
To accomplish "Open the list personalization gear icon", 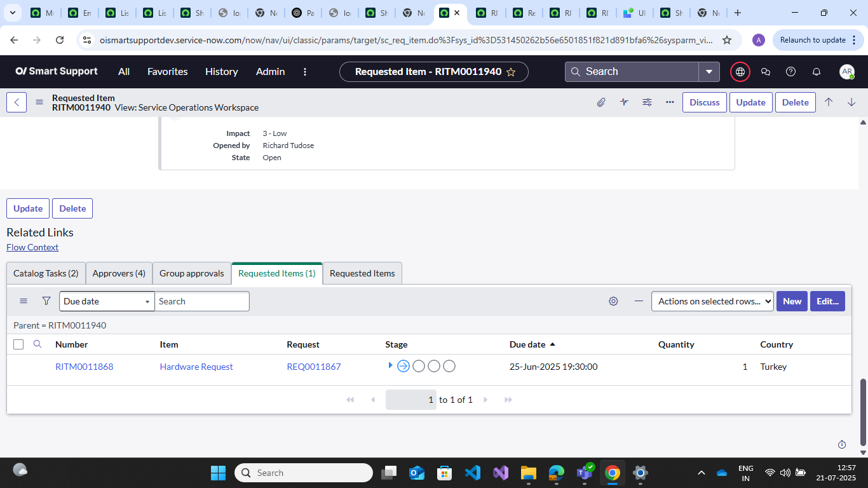I will 613,301.
